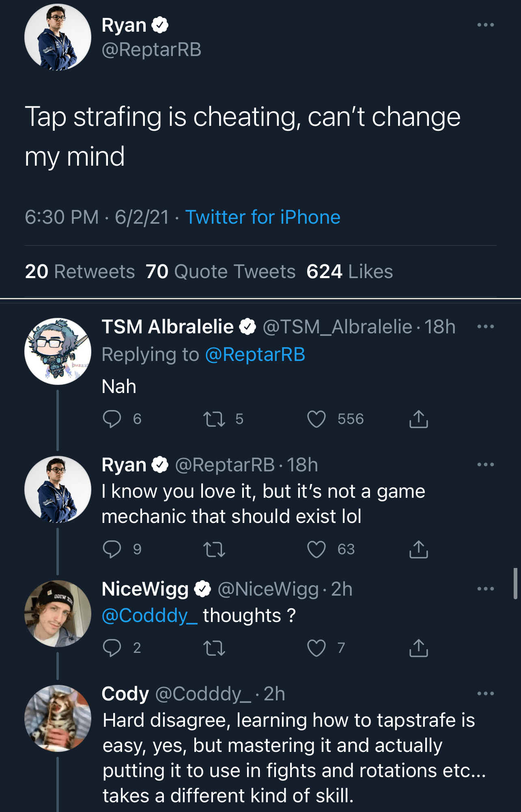Like Ryan's reply about game mechanic
Image resolution: width=521 pixels, height=812 pixels.
click(x=317, y=550)
